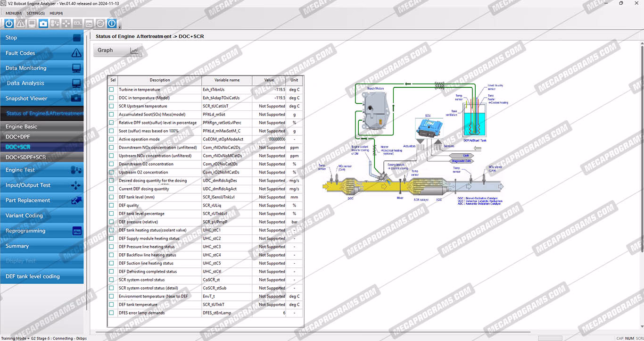Click Training Mode status bar text
Viewport: 644px width, 341px height.
click(44, 338)
